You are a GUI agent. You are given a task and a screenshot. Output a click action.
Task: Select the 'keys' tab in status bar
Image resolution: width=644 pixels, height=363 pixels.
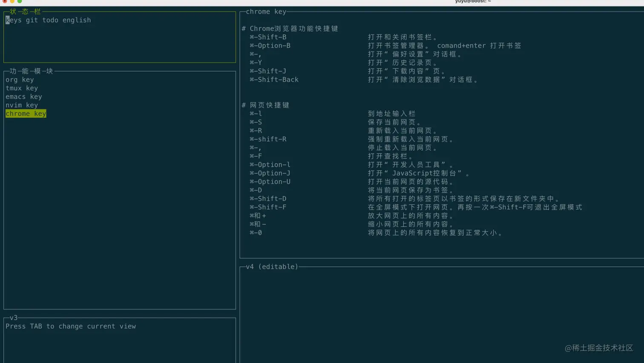click(x=14, y=20)
